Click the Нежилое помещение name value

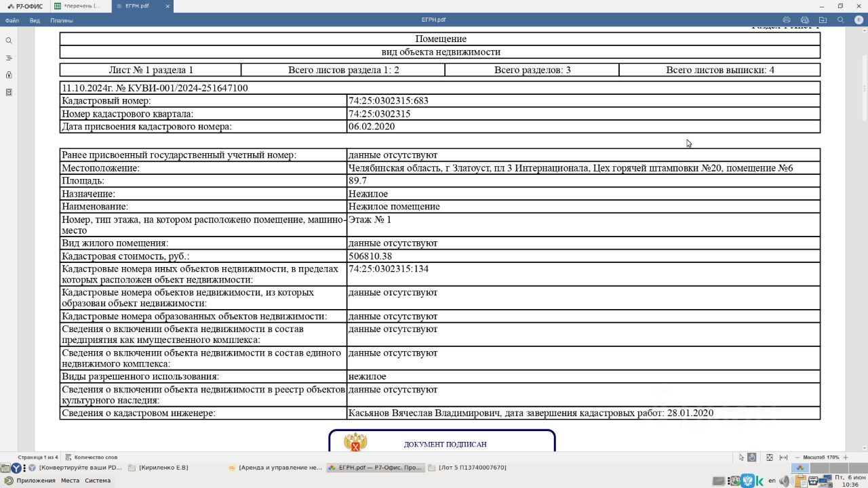[394, 206]
